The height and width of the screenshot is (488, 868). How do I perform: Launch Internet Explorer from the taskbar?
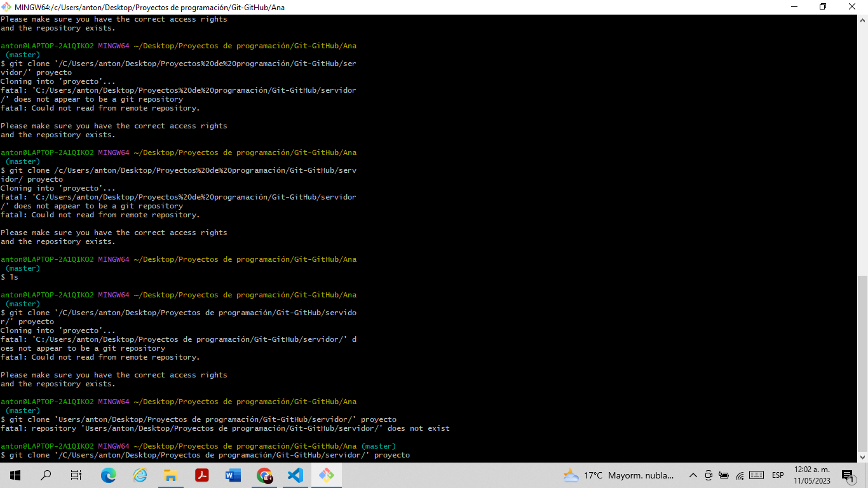point(140,475)
